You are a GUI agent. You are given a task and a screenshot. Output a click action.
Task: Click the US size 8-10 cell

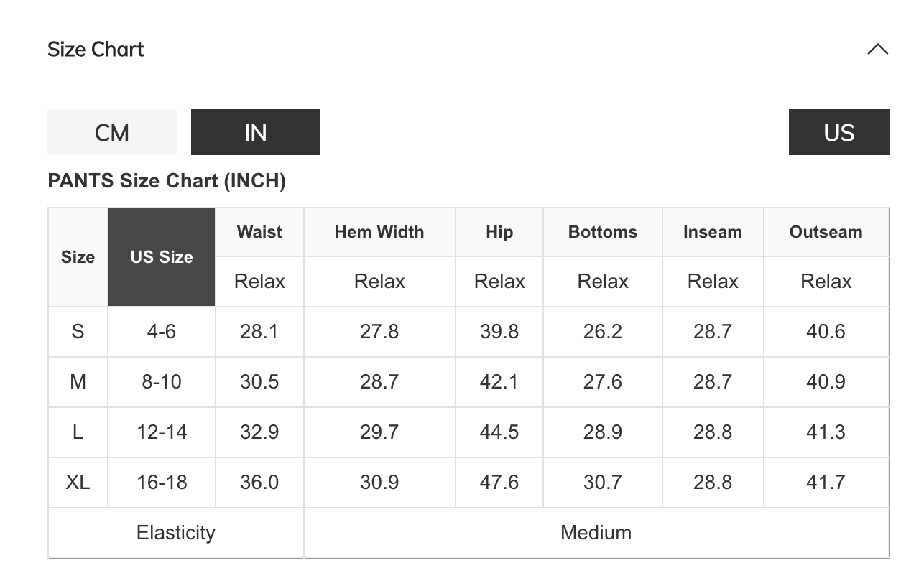point(162,382)
